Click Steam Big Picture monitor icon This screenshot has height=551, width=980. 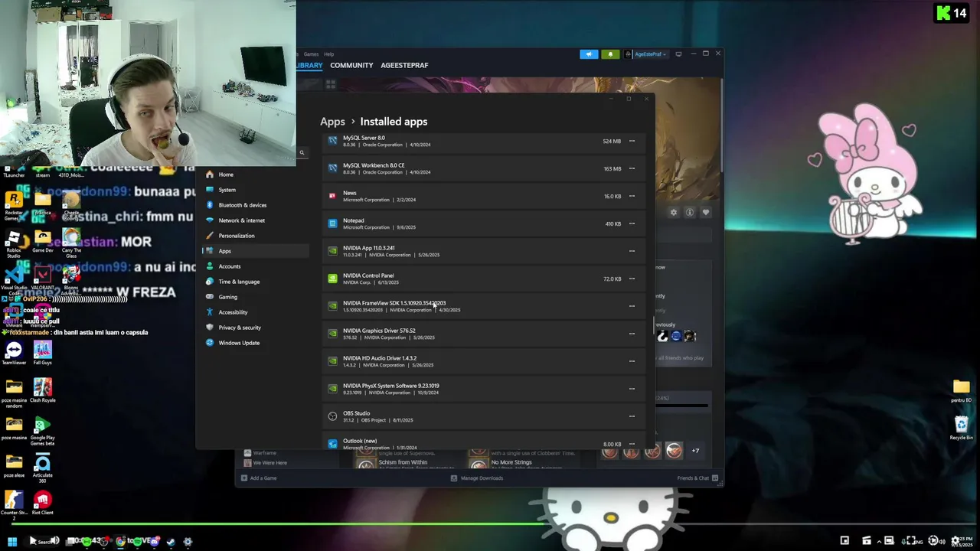(x=678, y=54)
